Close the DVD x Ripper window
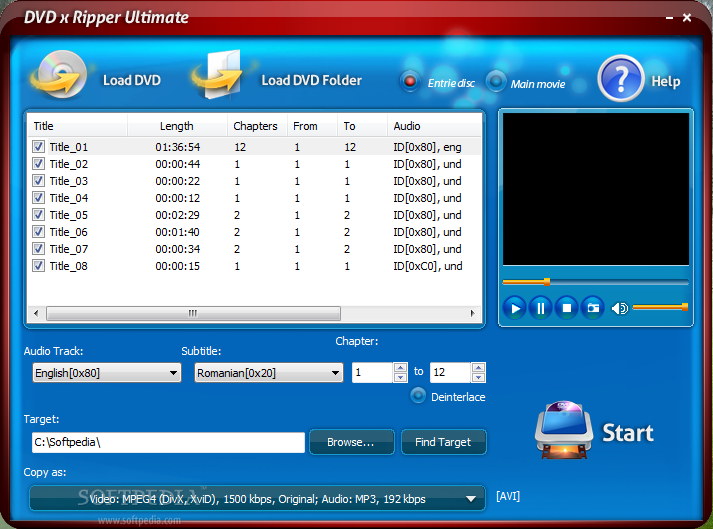Screen dimensions: 713x529 pos(687,18)
